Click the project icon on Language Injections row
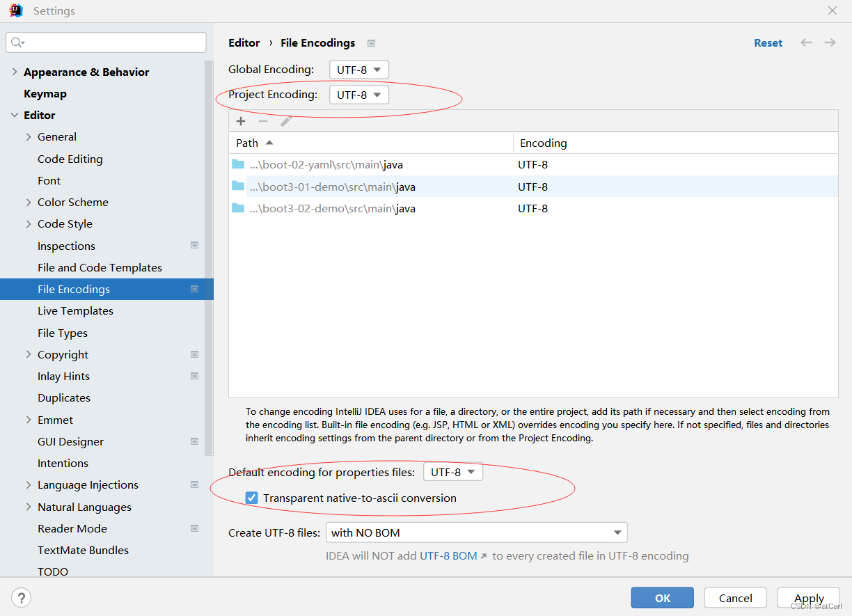 [x=195, y=484]
